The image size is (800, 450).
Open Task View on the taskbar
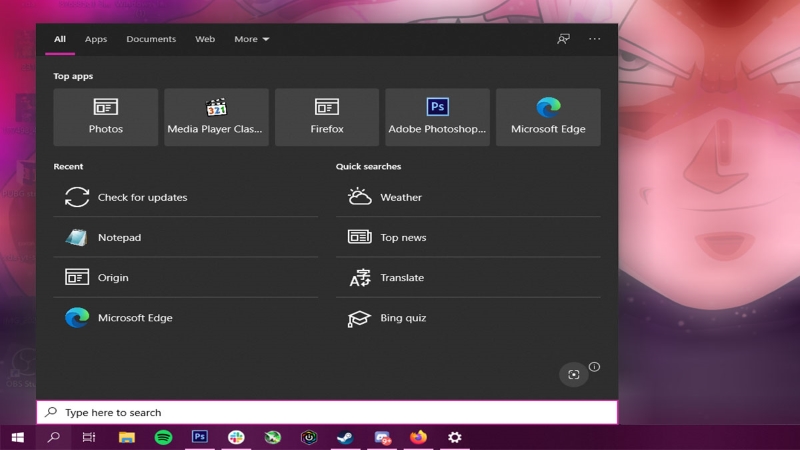coord(89,437)
